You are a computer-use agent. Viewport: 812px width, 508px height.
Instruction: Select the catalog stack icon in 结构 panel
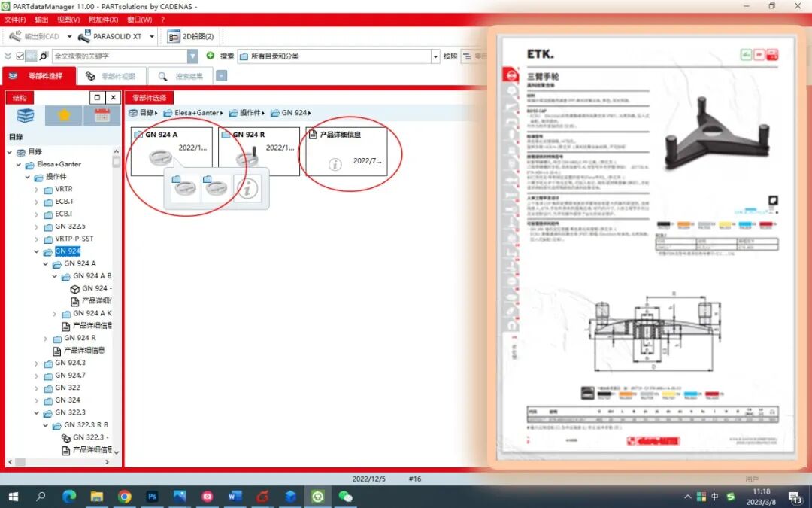[26, 116]
